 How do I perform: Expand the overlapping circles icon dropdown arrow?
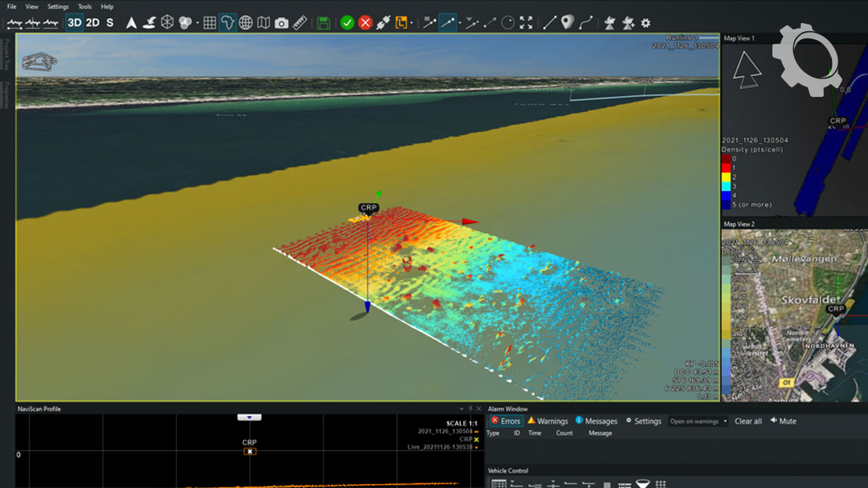pyautogui.click(x=197, y=24)
